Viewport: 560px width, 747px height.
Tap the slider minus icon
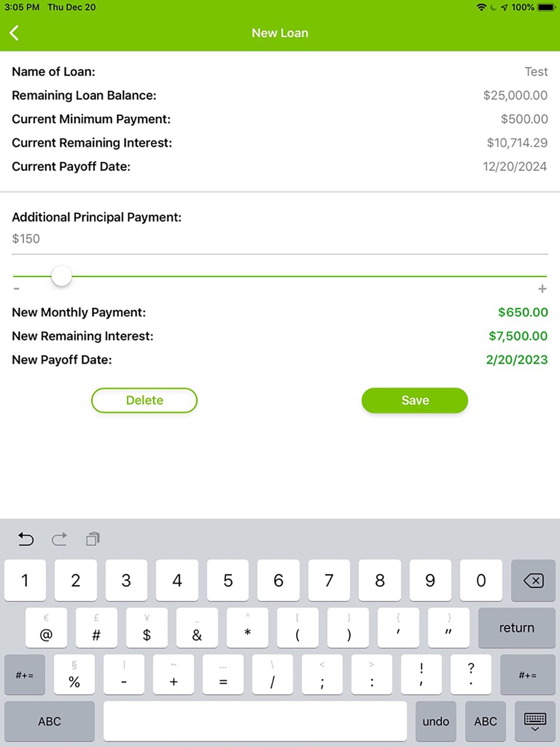(x=17, y=289)
